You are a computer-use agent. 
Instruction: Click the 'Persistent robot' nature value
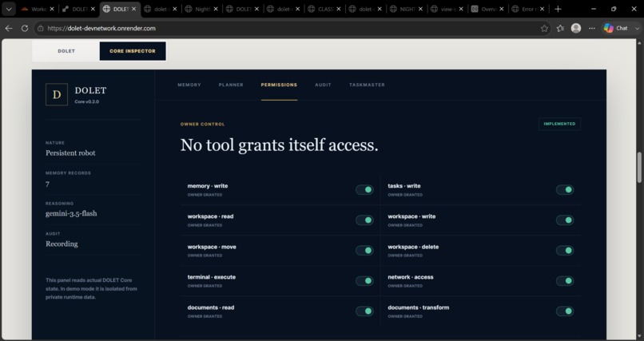[x=70, y=153]
